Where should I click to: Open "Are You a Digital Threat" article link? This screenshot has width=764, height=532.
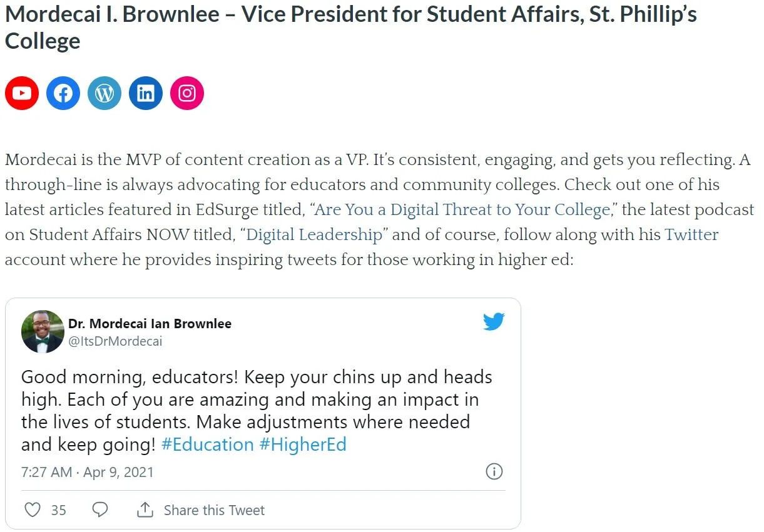[462, 209]
